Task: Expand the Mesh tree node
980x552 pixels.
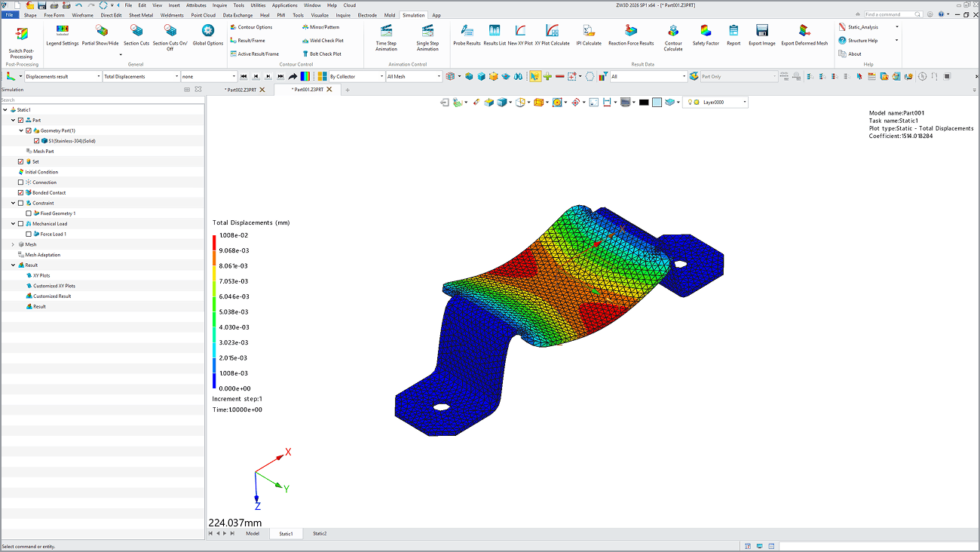Action: (13, 244)
